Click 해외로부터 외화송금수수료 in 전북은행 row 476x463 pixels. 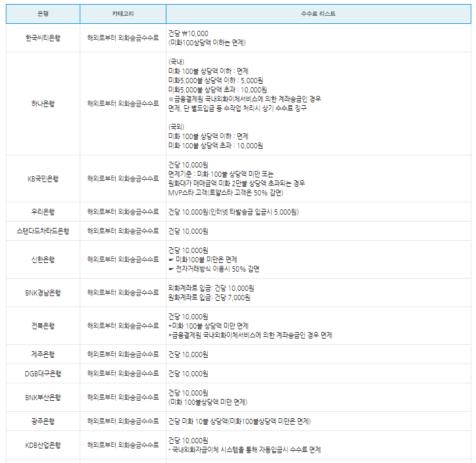pyautogui.click(x=123, y=326)
